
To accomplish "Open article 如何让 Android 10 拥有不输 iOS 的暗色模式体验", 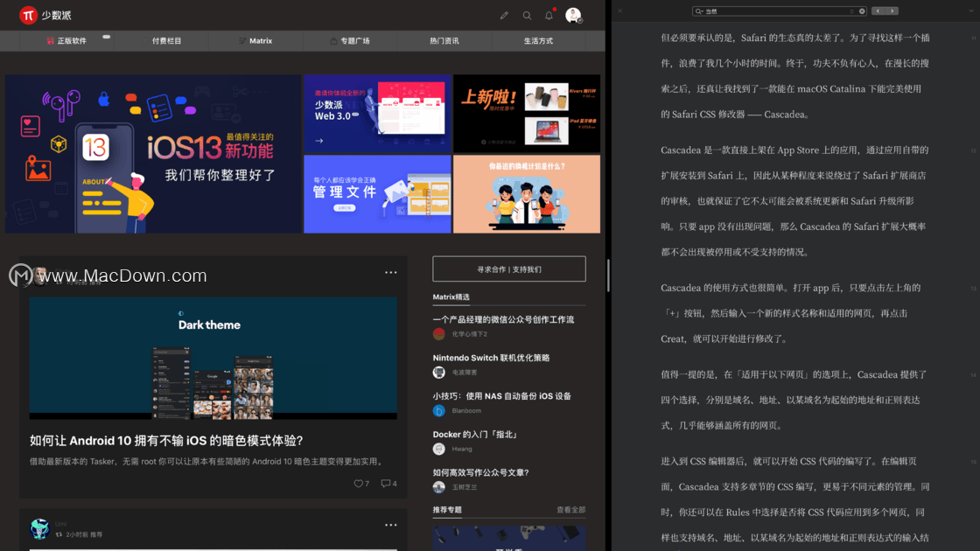I will click(x=166, y=441).
